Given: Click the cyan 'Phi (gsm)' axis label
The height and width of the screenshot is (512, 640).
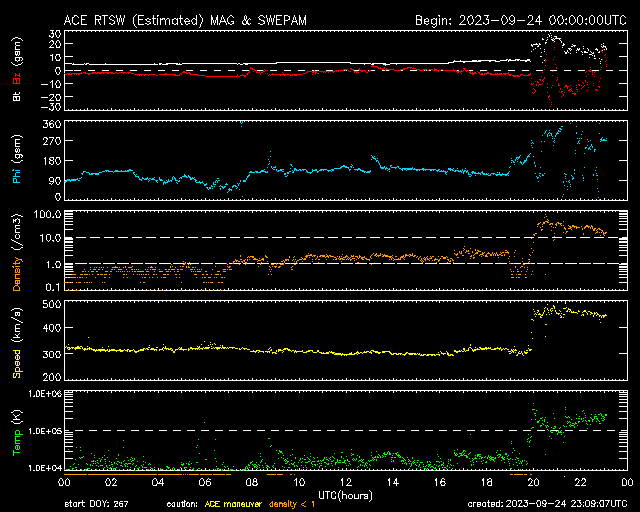Looking at the screenshot, I should coord(17,160).
